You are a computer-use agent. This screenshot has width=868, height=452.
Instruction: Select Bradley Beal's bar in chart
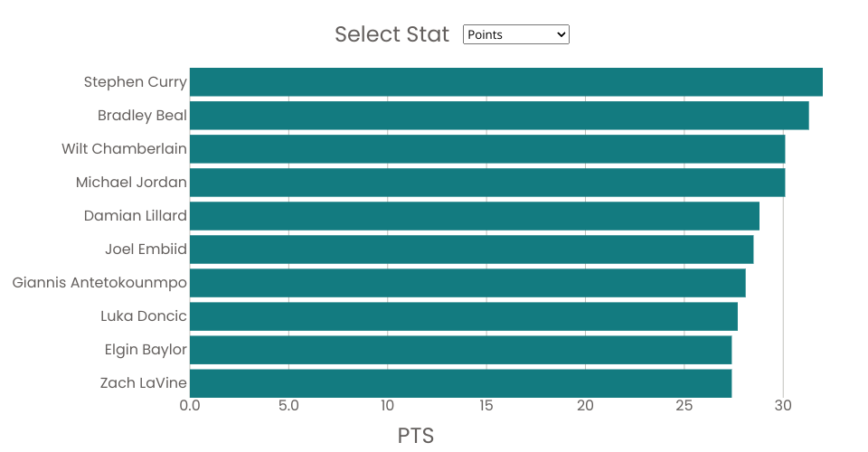(x=498, y=116)
